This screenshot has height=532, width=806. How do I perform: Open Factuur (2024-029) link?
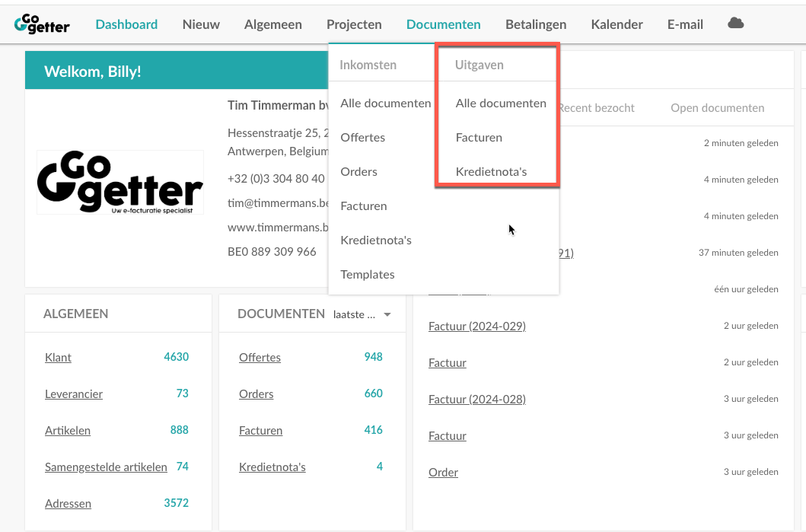point(477,326)
